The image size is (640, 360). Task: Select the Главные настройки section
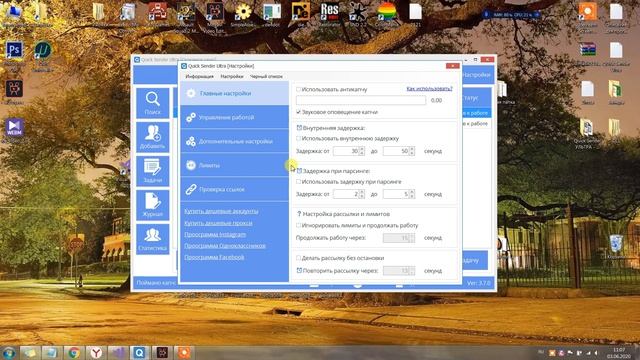[234, 93]
